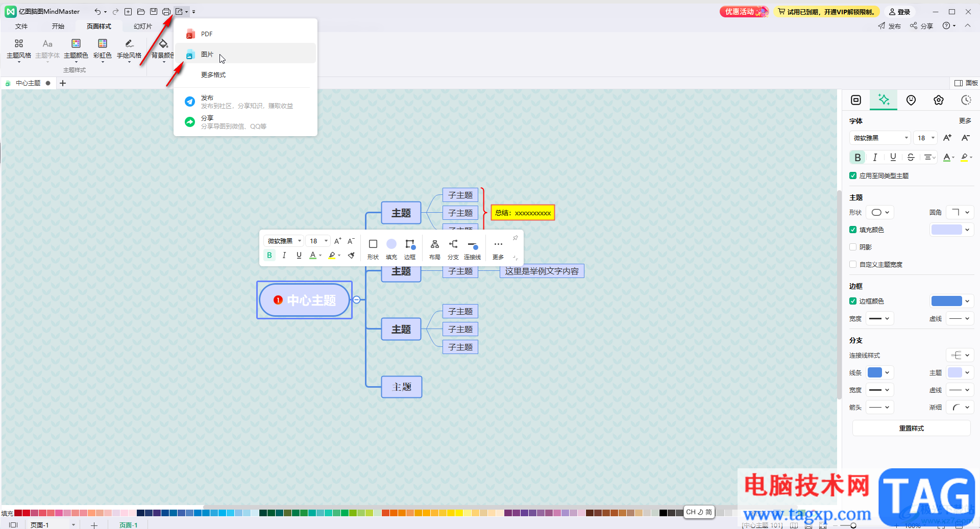Add a new document tab with plus
Screen dimensions: 980x529
[x=63, y=83]
